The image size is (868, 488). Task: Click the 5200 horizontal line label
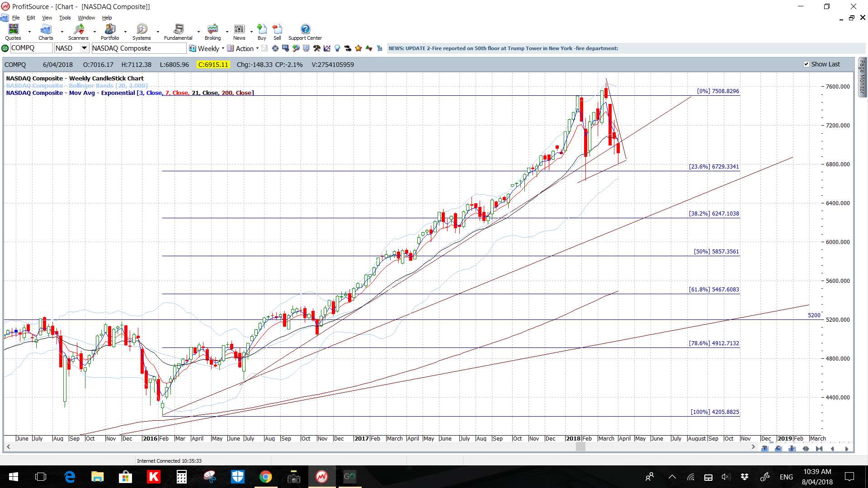[814, 315]
